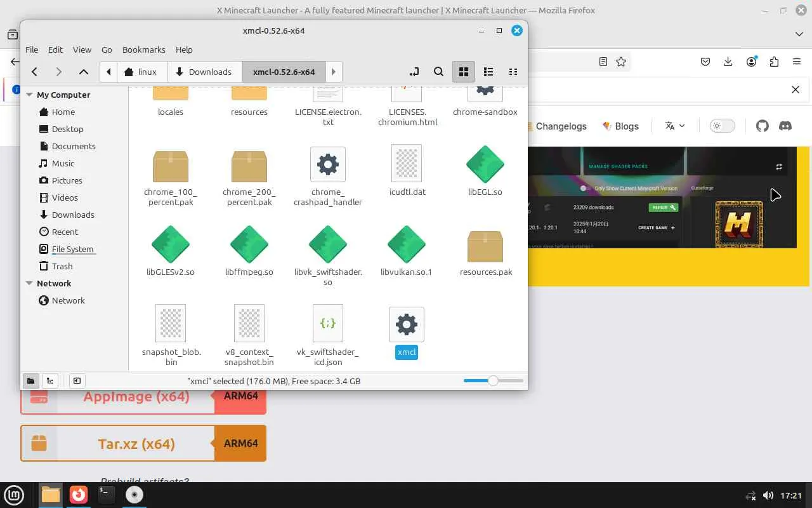Click the xmcl-0.52.6-x64 path button

284,72
